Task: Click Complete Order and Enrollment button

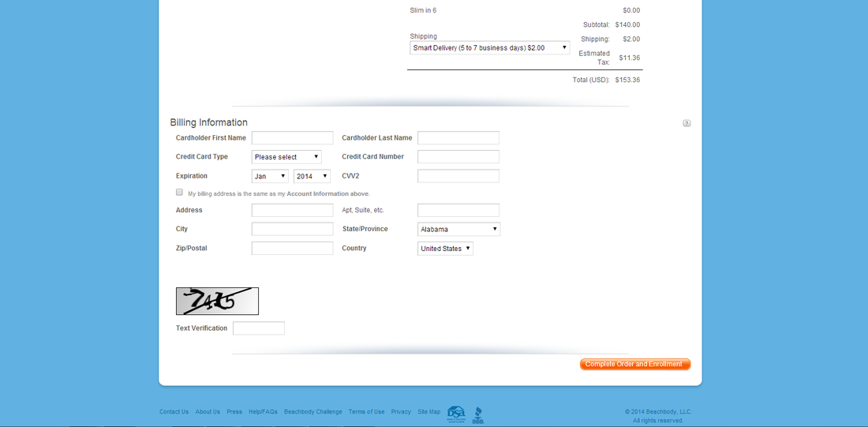Action: point(635,364)
